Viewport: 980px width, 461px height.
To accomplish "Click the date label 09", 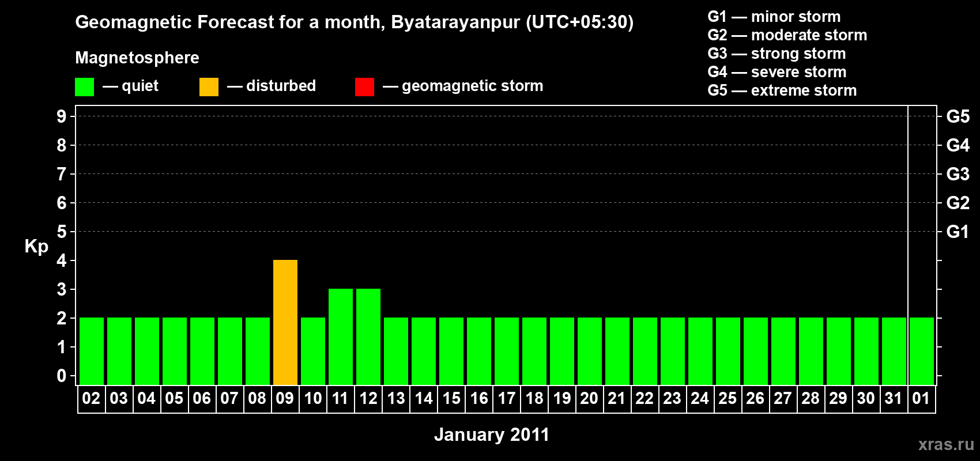I will point(285,398).
